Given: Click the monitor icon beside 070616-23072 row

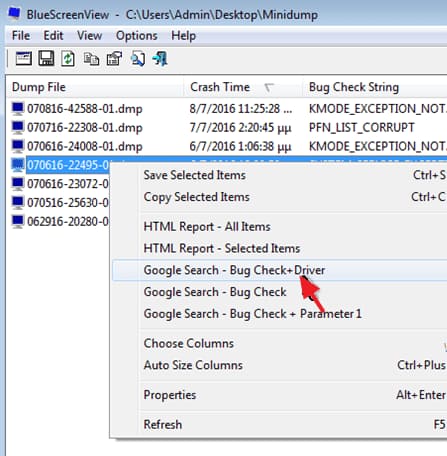Looking at the screenshot, I should [x=18, y=184].
